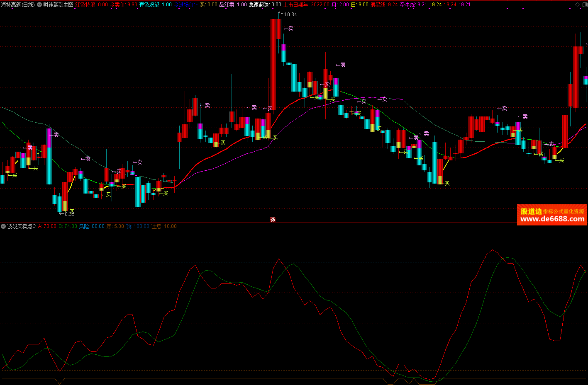
Task: Click the 买 signal beside the 8.35 low candle
Action: [x=72, y=211]
